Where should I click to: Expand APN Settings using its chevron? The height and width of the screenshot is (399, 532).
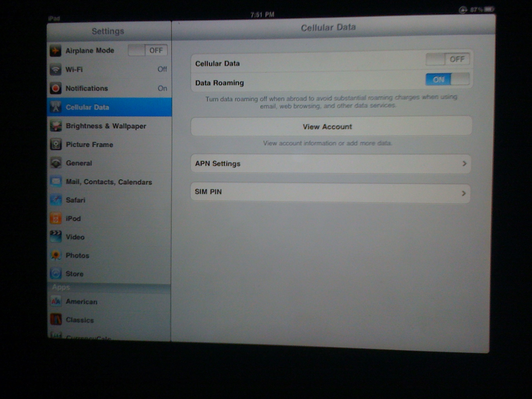click(x=464, y=164)
